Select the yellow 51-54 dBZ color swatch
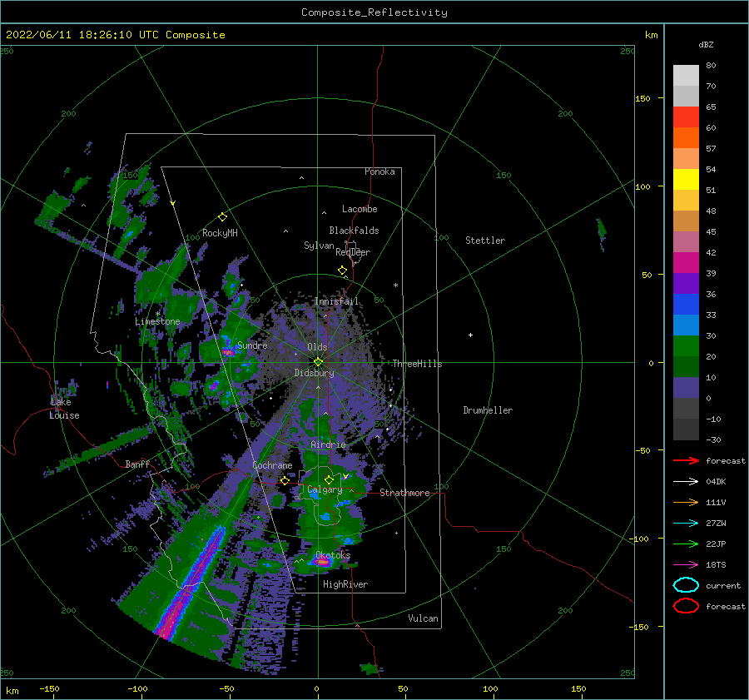The width and height of the screenshot is (749, 700). coord(686,180)
